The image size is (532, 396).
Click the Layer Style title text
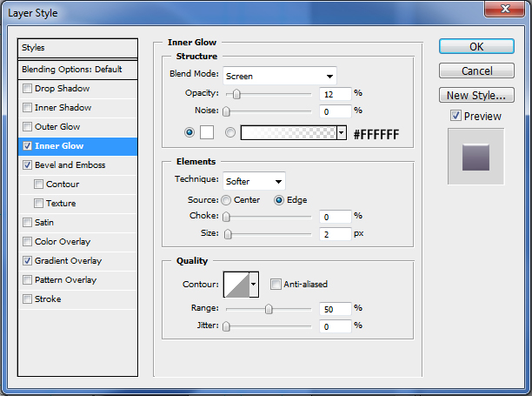coord(33,13)
